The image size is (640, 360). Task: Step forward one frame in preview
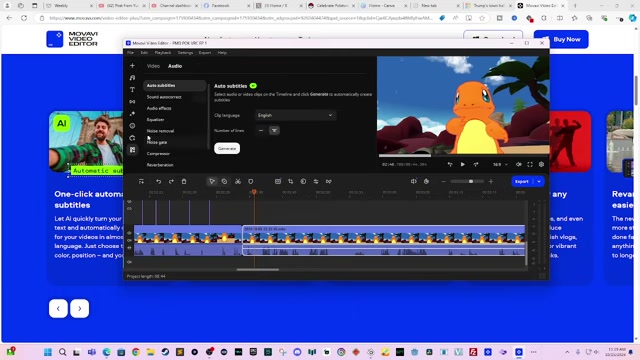[476, 164]
